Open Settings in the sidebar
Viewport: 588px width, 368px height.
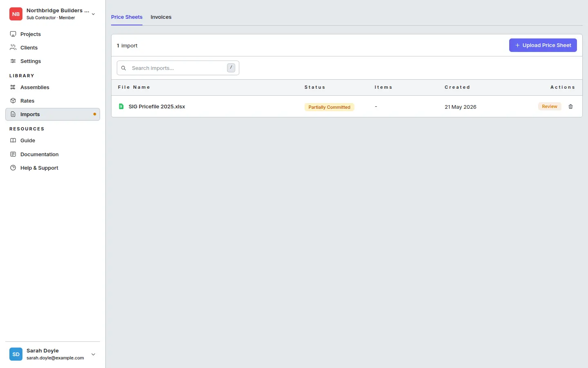(x=53, y=61)
